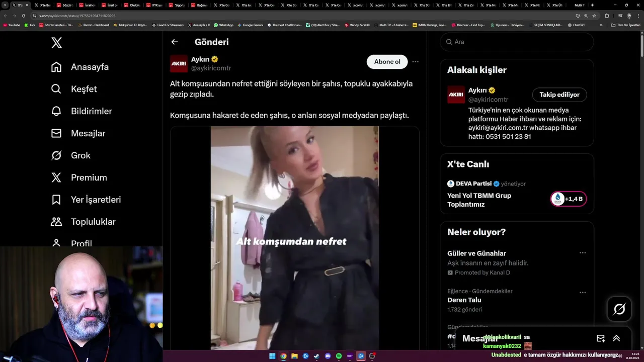Open Chrome from the taskbar
Viewport: 644px width, 362px height.
283,356
